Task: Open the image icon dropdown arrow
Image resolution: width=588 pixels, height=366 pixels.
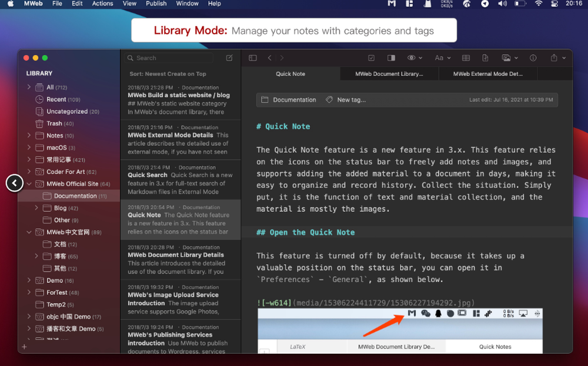Action: pos(516,58)
